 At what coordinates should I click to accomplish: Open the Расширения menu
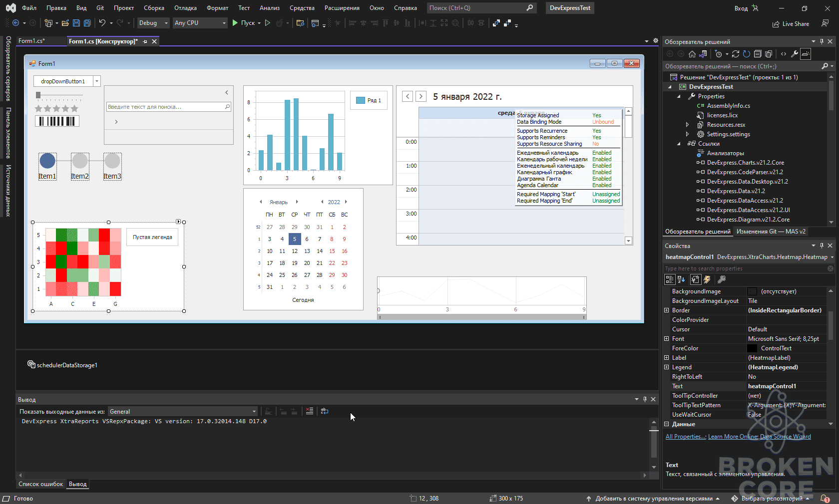[342, 8]
